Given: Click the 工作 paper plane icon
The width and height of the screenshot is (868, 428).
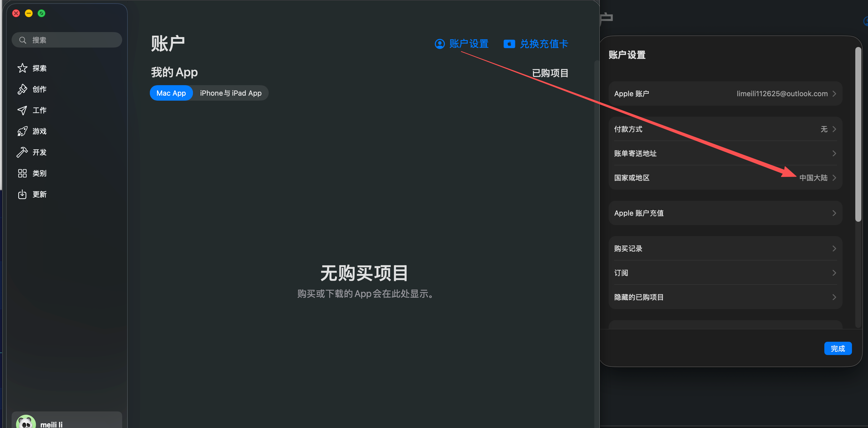Looking at the screenshot, I should point(22,110).
